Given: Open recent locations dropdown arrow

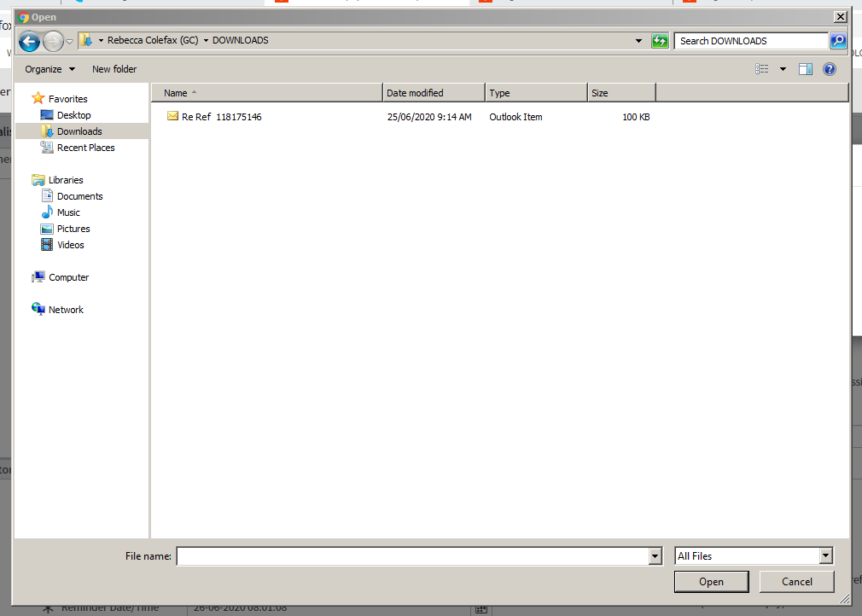Looking at the screenshot, I should click(x=69, y=41).
